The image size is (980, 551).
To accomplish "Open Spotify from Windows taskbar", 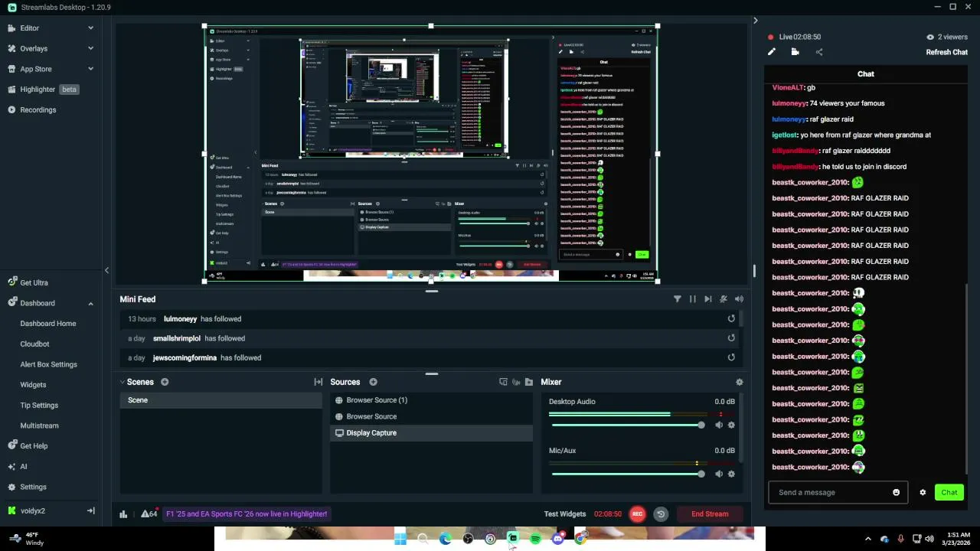I will 535,540.
